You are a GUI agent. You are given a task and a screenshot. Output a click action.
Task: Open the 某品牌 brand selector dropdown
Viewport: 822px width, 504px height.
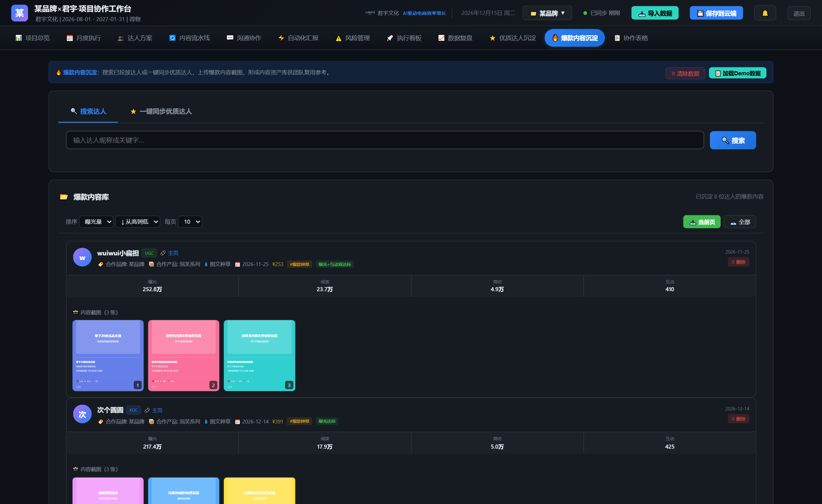[547, 13]
